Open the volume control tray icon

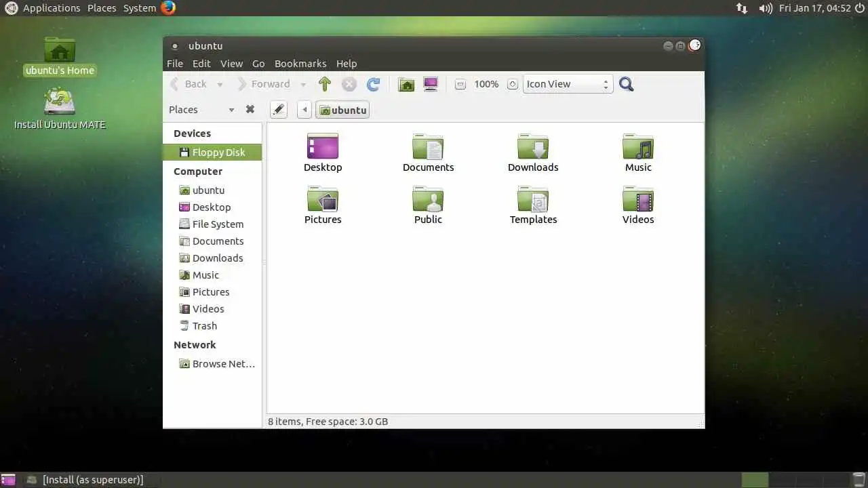(x=766, y=8)
